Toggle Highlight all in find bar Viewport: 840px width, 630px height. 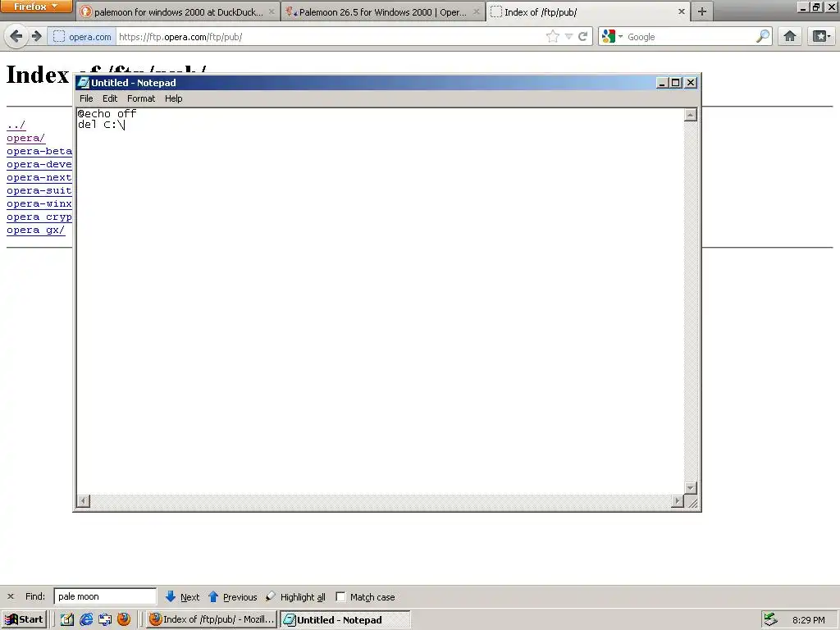295,597
